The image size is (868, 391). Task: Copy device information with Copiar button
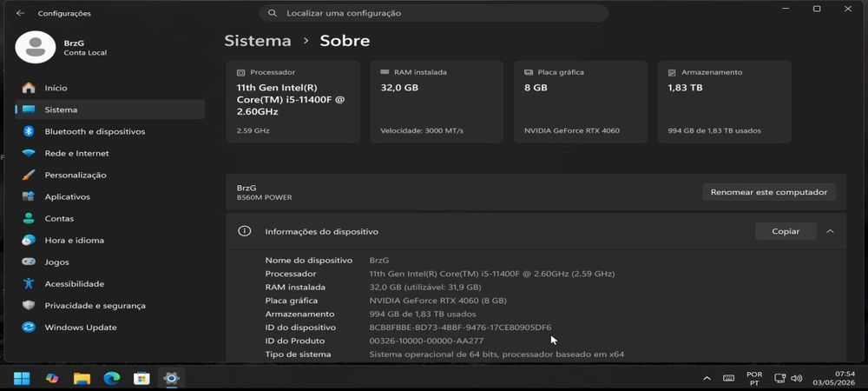click(x=786, y=231)
